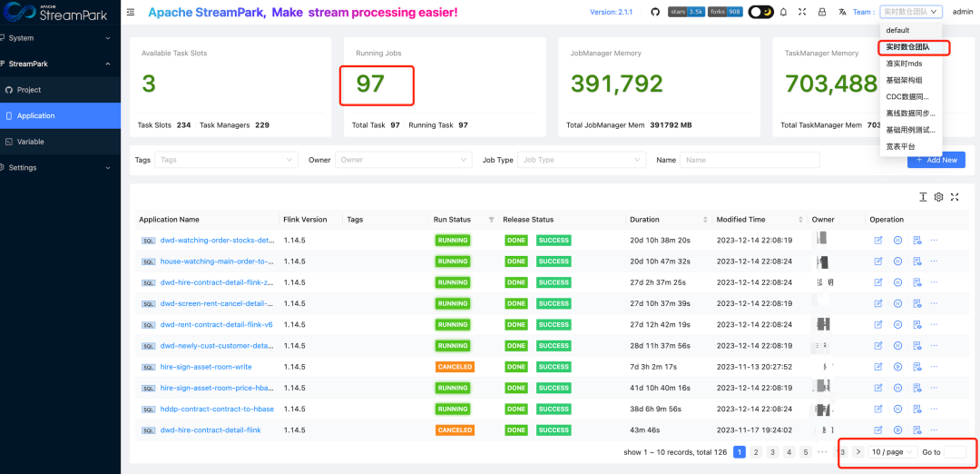
Task: Open the language translation icon
Action: 842,12
